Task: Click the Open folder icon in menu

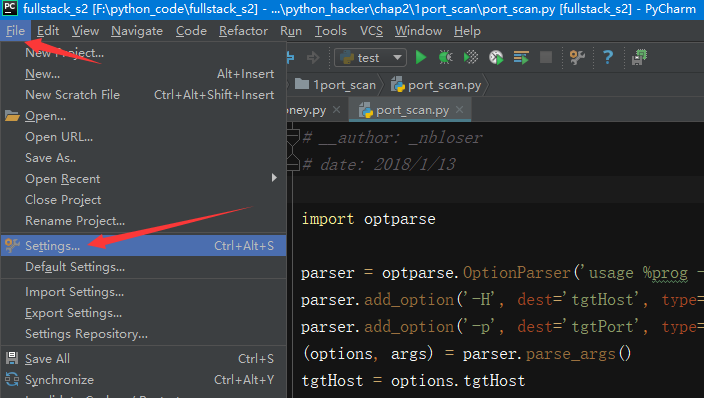Action: click(x=12, y=116)
